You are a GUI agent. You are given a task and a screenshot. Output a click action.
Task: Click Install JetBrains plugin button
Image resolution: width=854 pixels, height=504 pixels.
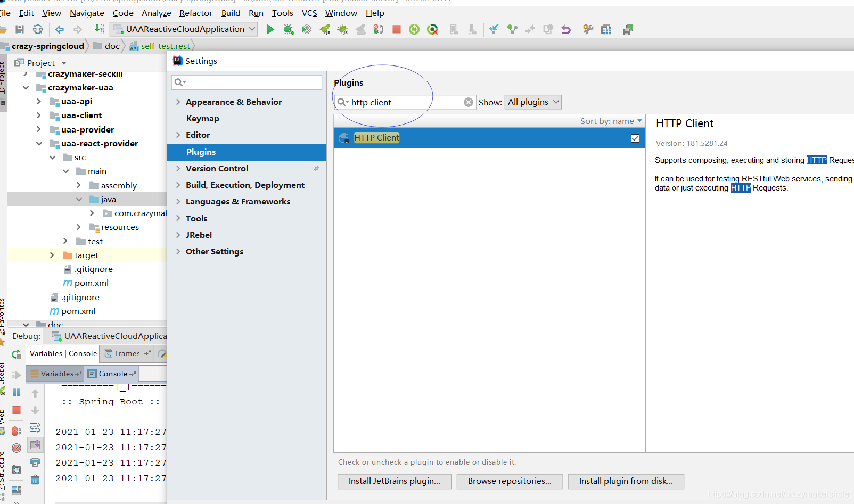click(395, 481)
